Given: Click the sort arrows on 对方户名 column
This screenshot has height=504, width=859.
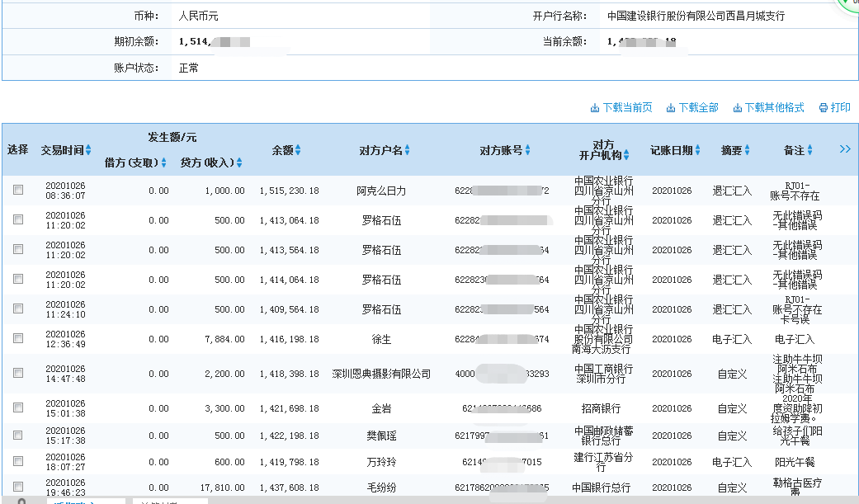Looking at the screenshot, I should [x=407, y=149].
